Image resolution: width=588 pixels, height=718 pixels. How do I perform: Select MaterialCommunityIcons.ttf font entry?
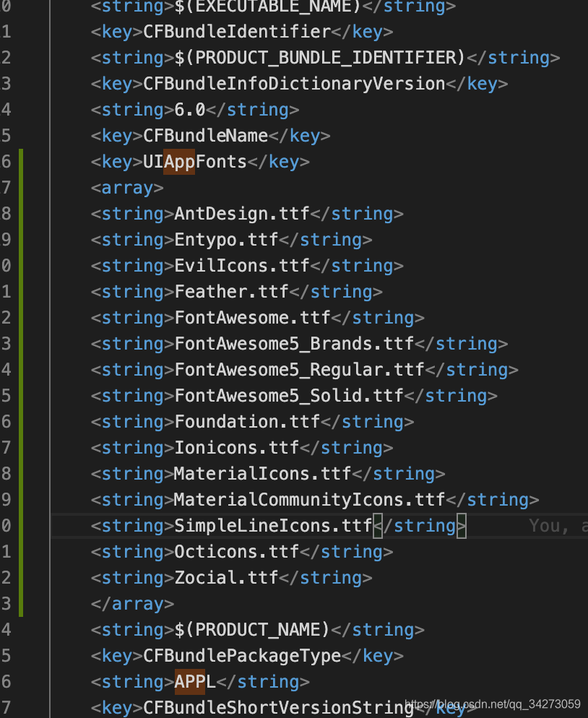[310, 500]
